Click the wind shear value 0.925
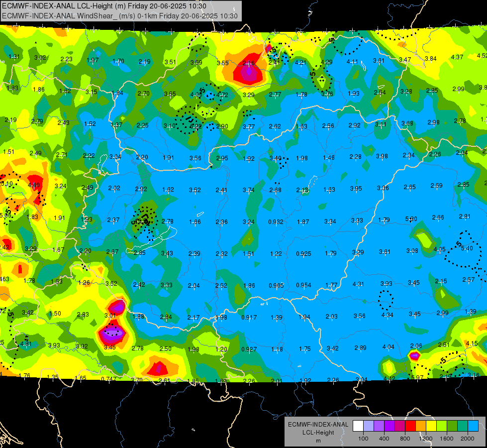The width and height of the screenshot is (487, 448). [x=303, y=254]
